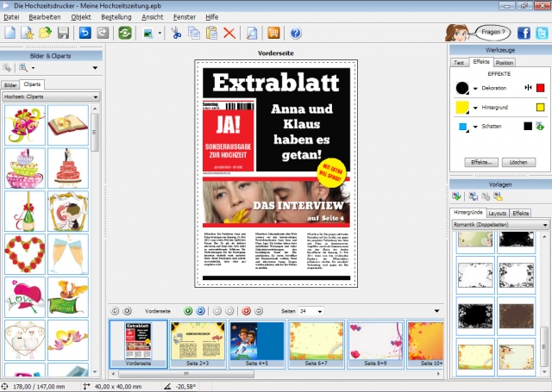Screen dimensions: 552x392
Task: Delete selection with the red X icon
Action: [x=229, y=34]
